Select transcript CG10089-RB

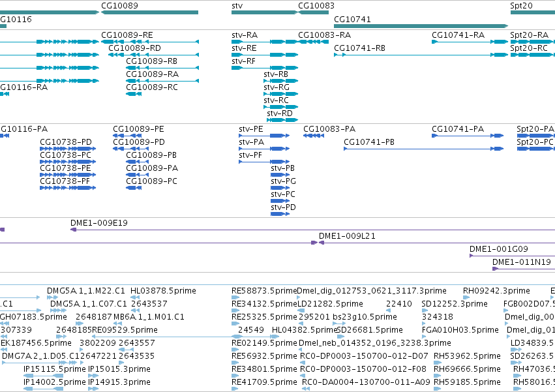click(x=162, y=68)
